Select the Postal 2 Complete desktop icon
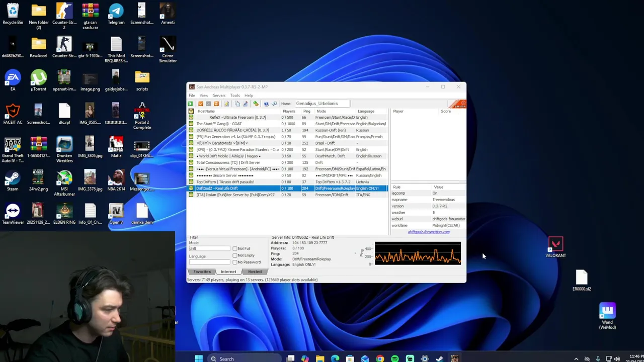 [x=142, y=117]
